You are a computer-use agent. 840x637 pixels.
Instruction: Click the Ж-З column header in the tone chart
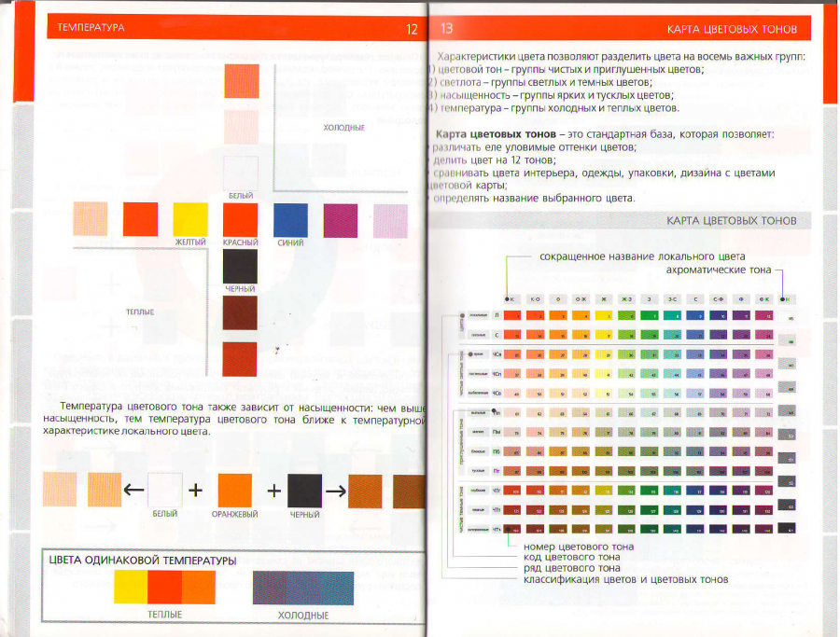[627, 299]
